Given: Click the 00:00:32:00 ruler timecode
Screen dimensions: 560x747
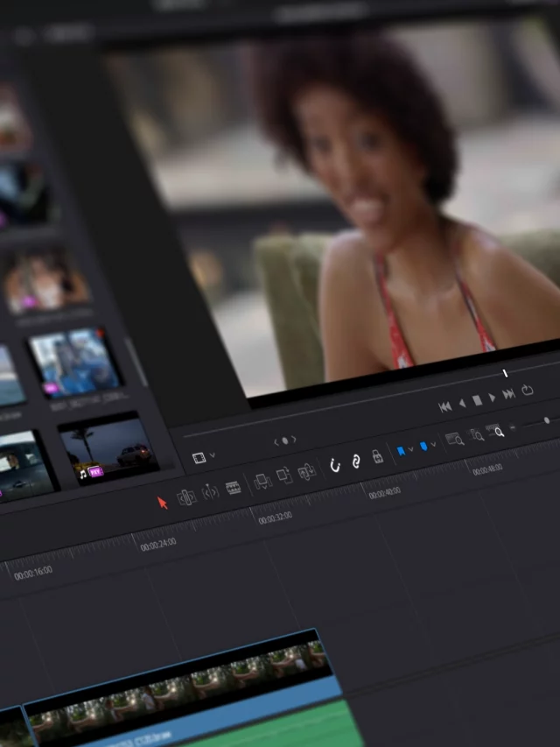Looking at the screenshot, I should point(275,518).
